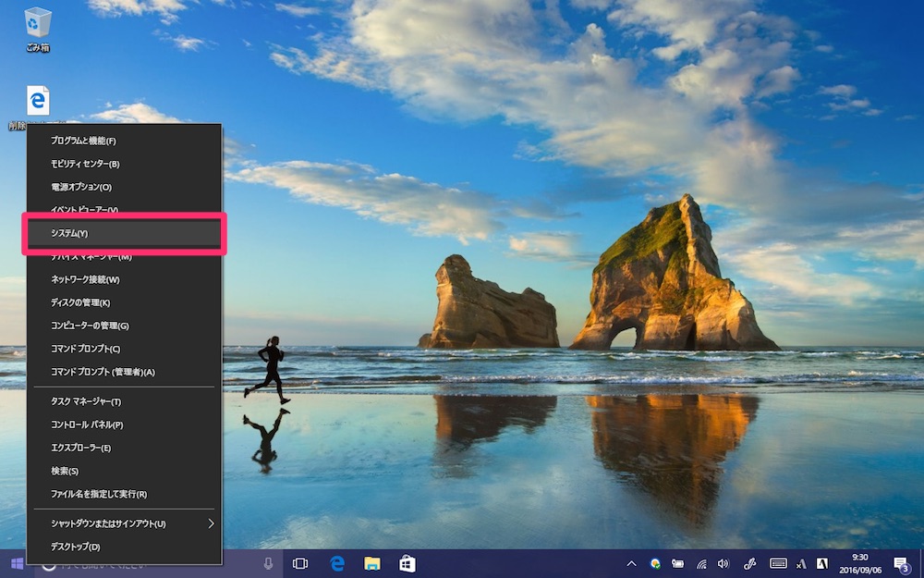Select 検索(S) in the menu
The height and width of the screenshot is (578, 924).
pos(125,472)
